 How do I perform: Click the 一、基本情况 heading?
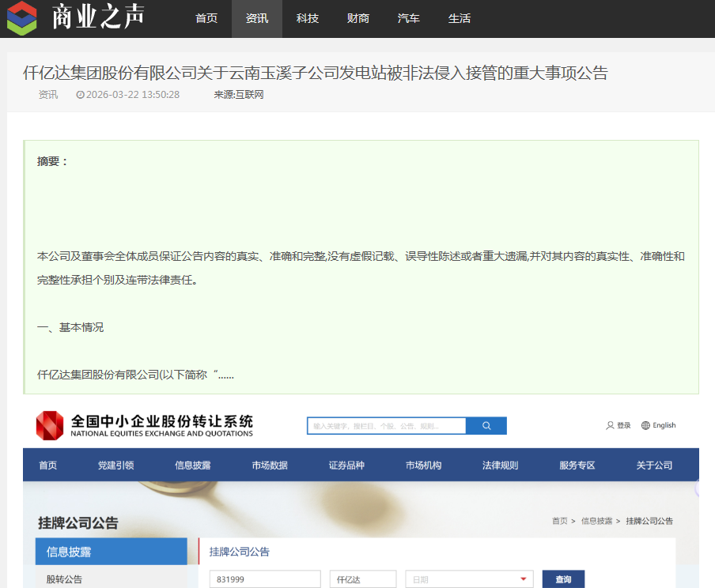click(70, 327)
